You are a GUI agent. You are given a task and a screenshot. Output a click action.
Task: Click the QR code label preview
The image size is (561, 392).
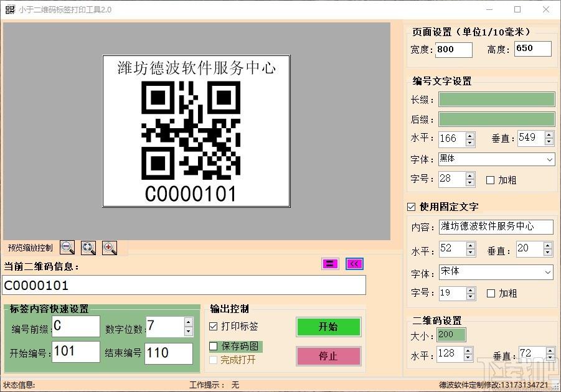(x=196, y=131)
